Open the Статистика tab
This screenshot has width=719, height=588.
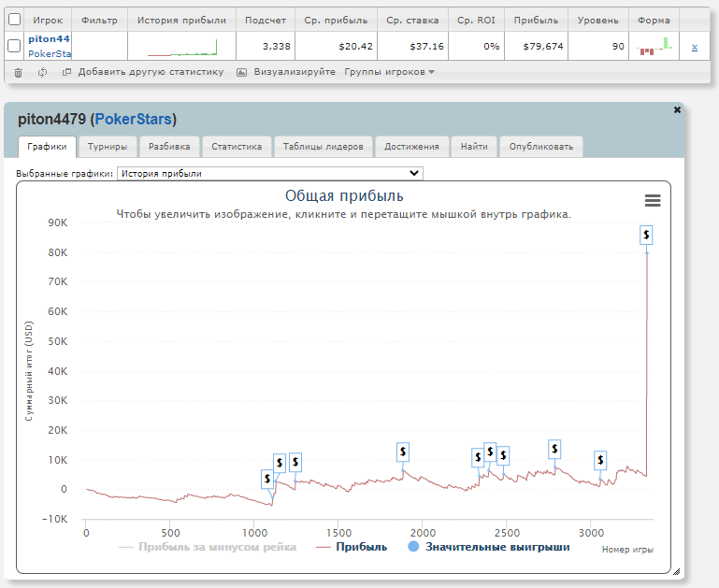click(236, 146)
